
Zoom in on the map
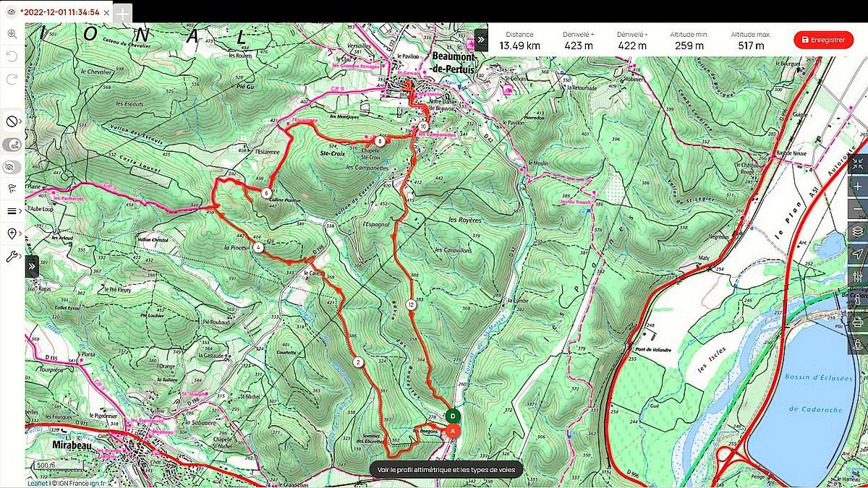coord(858,186)
